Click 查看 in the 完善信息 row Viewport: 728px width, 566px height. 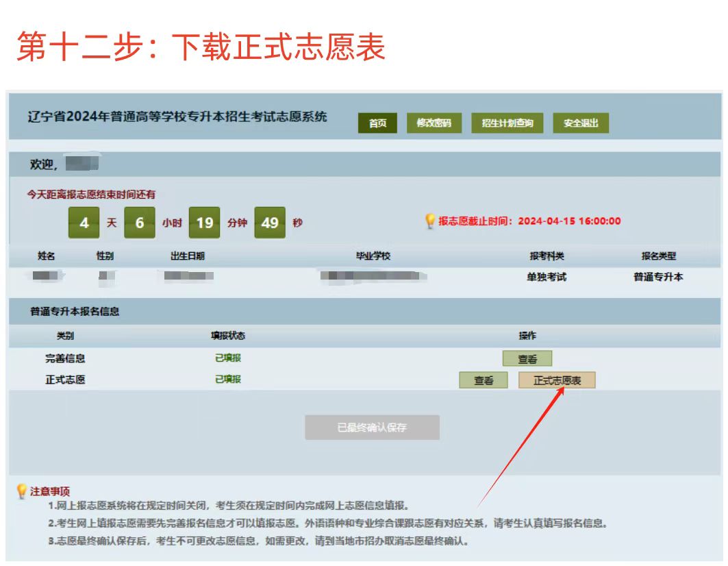pyautogui.click(x=527, y=359)
